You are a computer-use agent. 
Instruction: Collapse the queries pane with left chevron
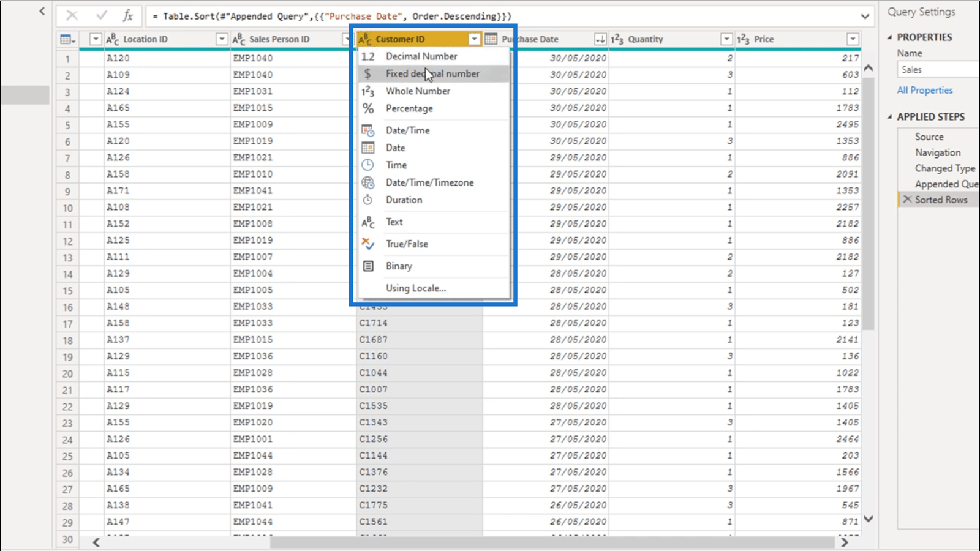point(42,11)
